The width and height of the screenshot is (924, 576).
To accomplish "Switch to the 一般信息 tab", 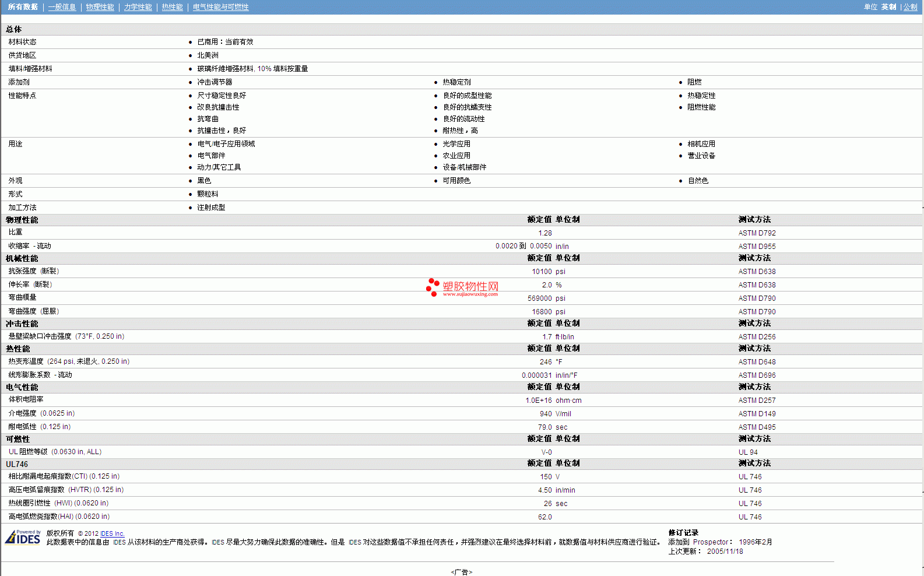I will tap(62, 7).
